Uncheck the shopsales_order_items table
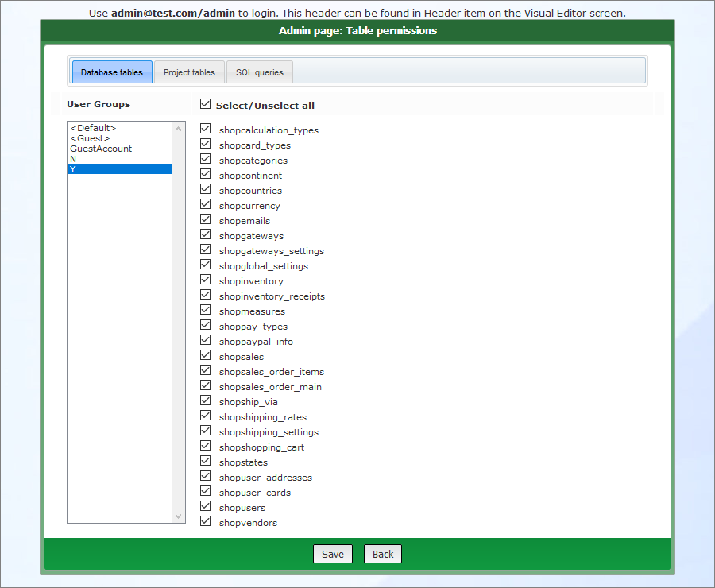715x588 pixels. pos(205,371)
